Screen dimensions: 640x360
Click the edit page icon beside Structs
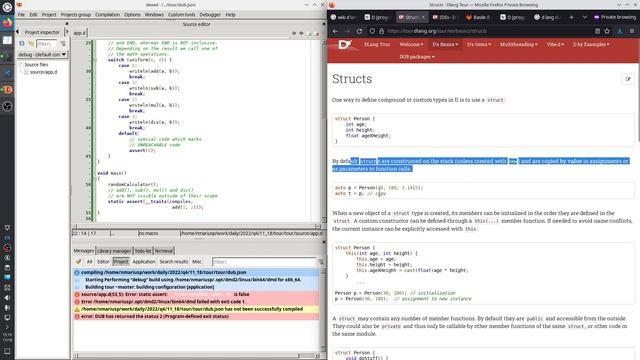click(x=628, y=79)
